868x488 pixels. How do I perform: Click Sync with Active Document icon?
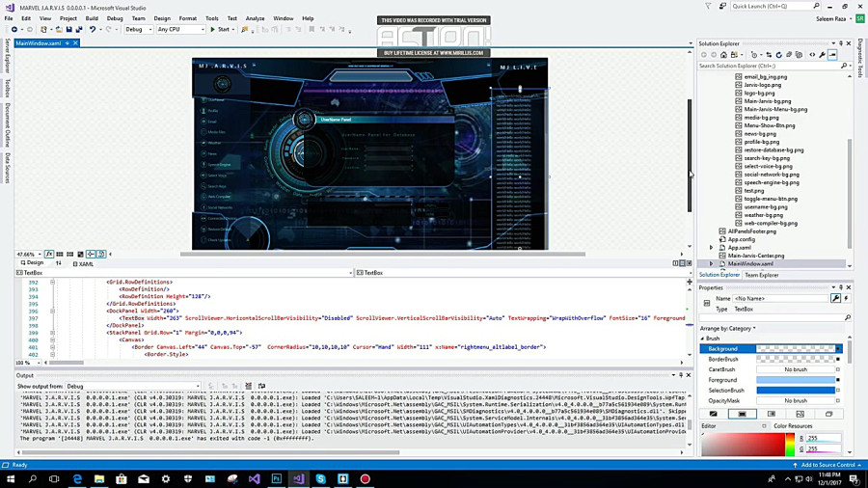[x=769, y=55]
